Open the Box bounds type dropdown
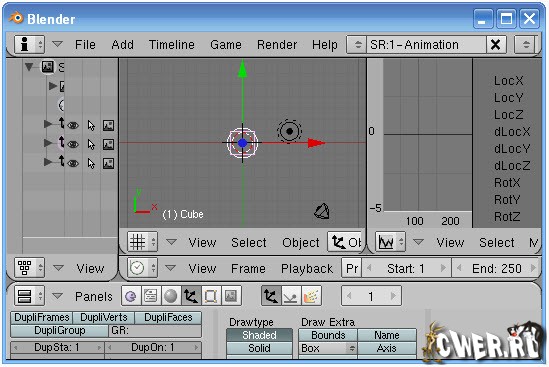This screenshot has width=549, height=367. [328, 348]
